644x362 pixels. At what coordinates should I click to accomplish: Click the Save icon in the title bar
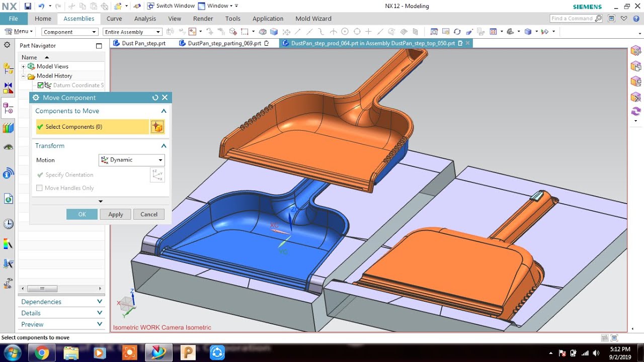pos(27,6)
